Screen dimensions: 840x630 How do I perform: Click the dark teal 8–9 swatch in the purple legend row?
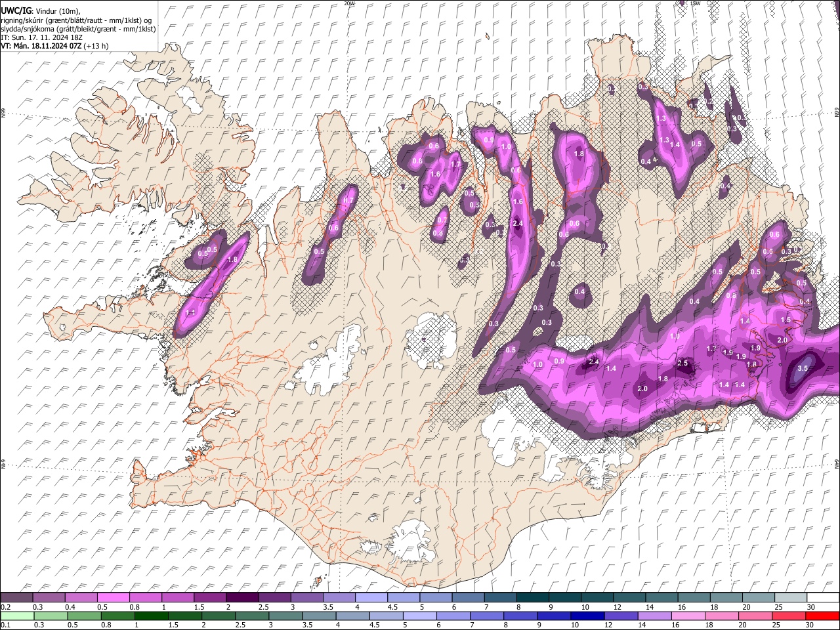pyautogui.click(x=533, y=598)
